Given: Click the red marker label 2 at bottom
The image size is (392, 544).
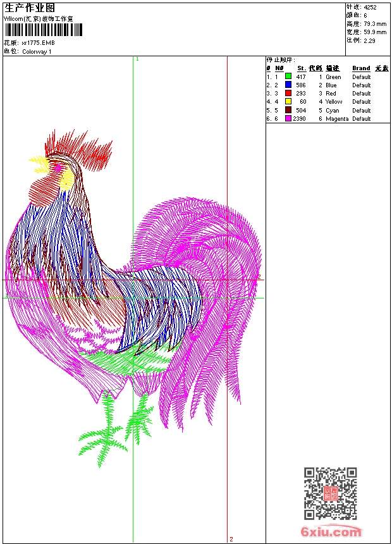Looking at the screenshot, I should pos(231,539).
